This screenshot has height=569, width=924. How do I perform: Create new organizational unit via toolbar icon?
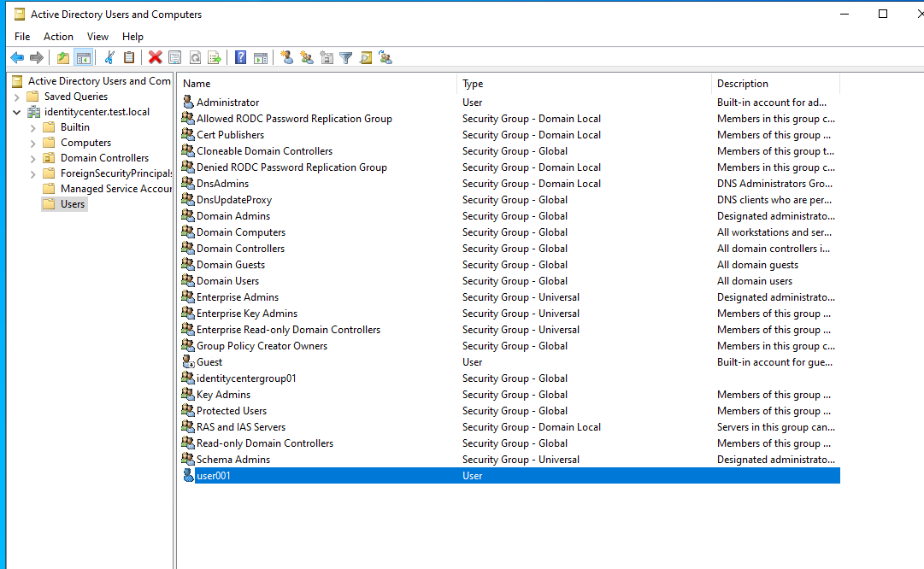pyautogui.click(x=327, y=58)
